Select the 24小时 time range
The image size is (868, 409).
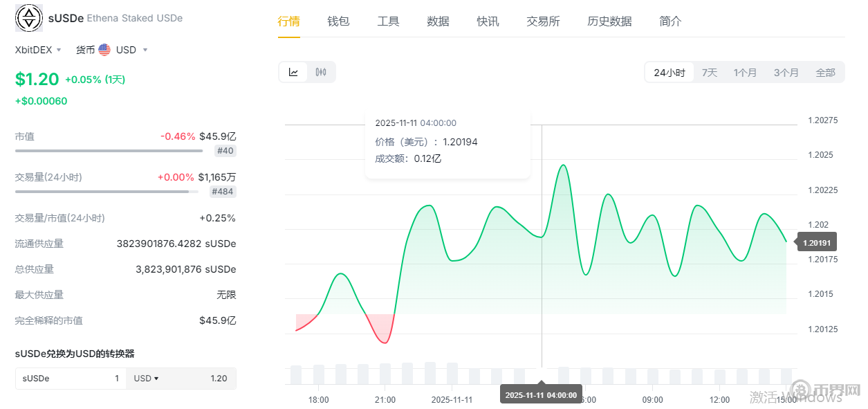670,72
